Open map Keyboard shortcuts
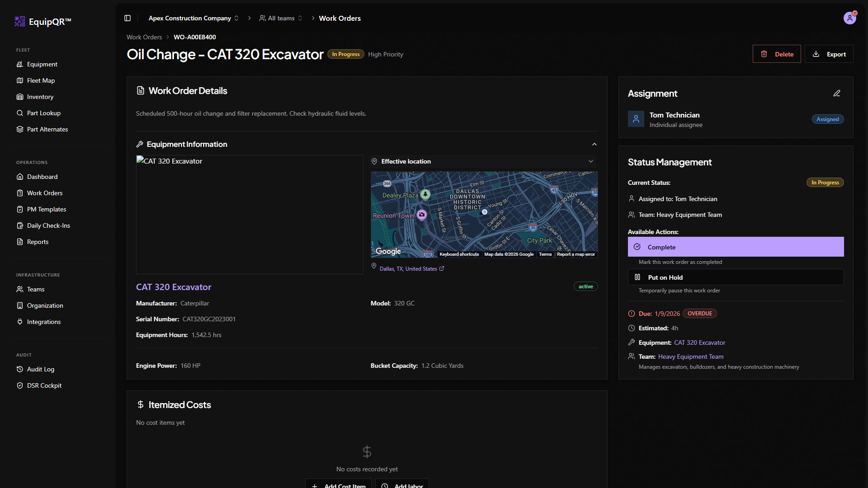The width and height of the screenshot is (868, 488). (x=459, y=254)
